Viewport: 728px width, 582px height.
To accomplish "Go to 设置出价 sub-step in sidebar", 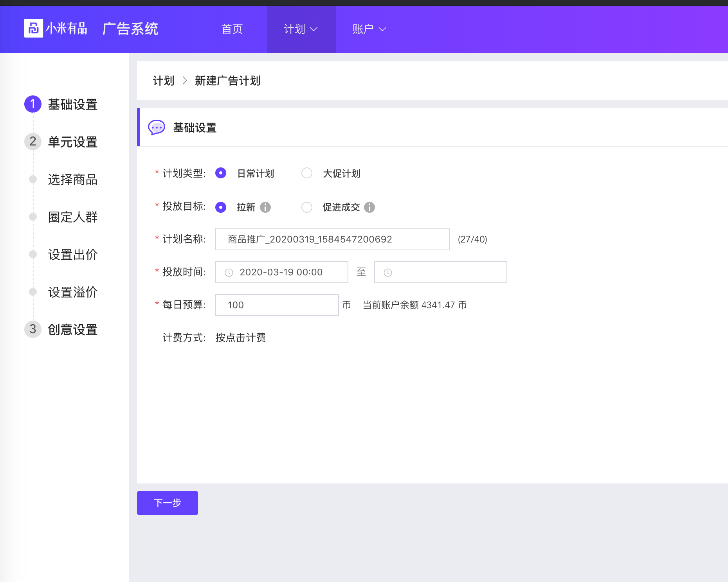I will tap(73, 255).
